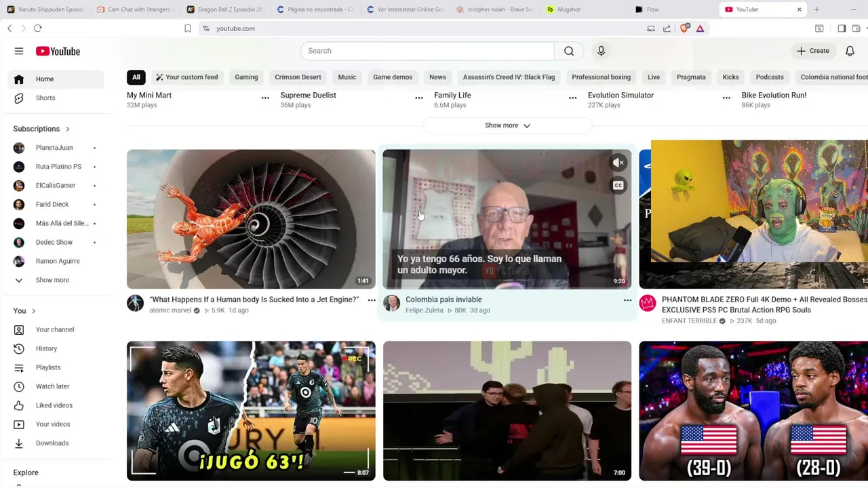Open ElCalisGamer subscription

[57, 186]
